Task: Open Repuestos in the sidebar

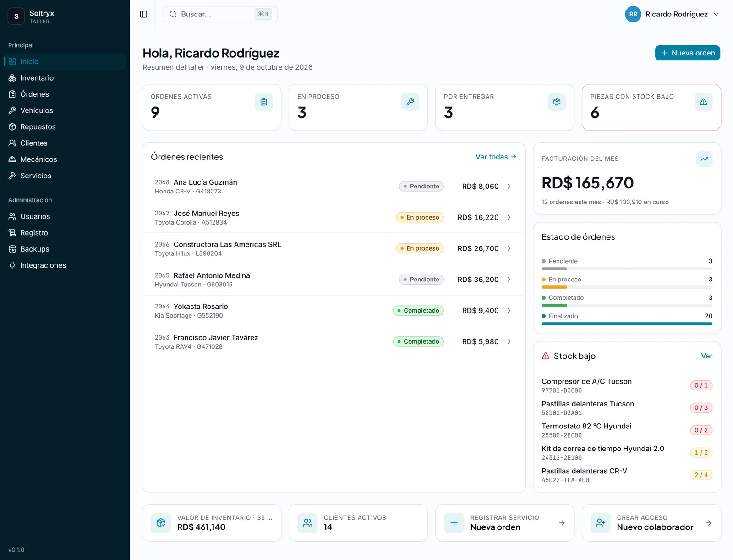Action: tap(65, 126)
